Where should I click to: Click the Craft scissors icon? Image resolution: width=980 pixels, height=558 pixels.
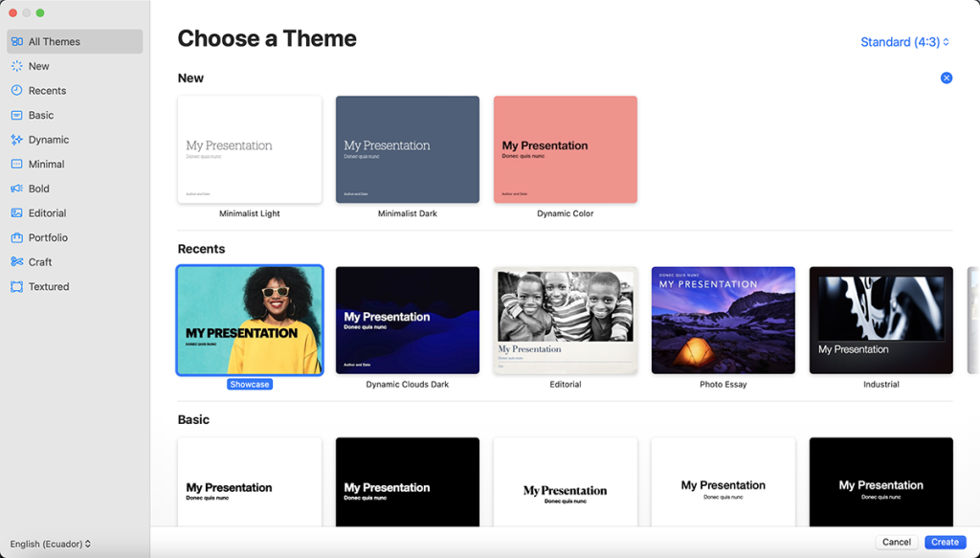tap(16, 262)
